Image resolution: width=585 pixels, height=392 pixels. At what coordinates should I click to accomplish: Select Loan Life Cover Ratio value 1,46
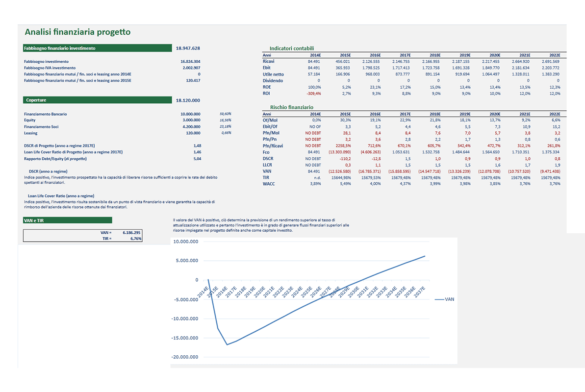coord(197,152)
